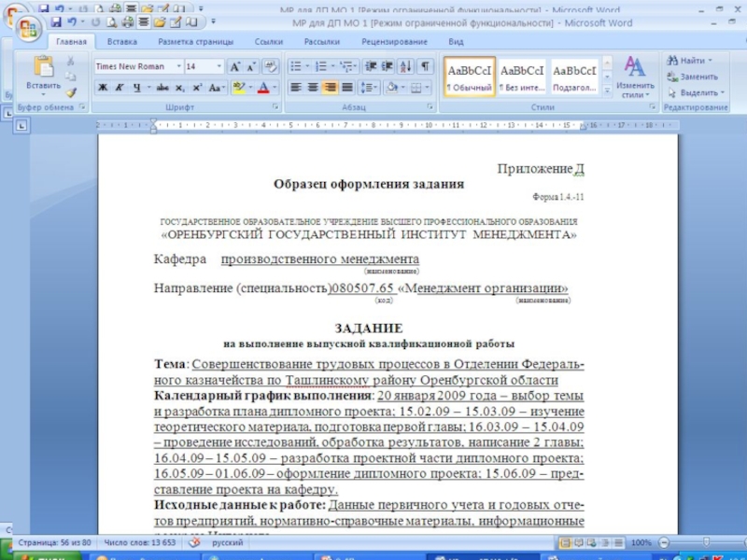Switch to Рассылки tab
Image resolution: width=747 pixels, height=560 pixels.
click(322, 42)
